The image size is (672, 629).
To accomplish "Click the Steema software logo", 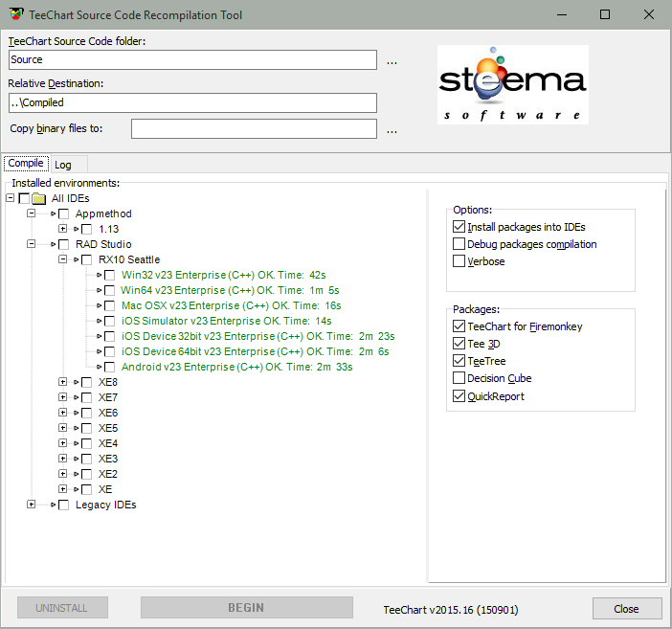I will click(x=512, y=84).
